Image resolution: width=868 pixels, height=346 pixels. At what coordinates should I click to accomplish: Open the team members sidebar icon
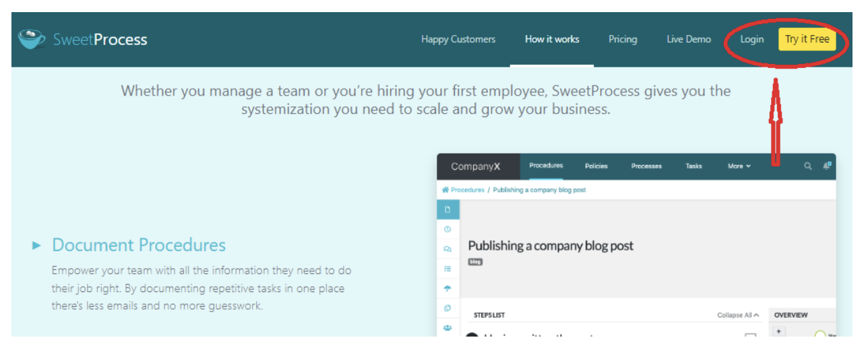(x=448, y=327)
